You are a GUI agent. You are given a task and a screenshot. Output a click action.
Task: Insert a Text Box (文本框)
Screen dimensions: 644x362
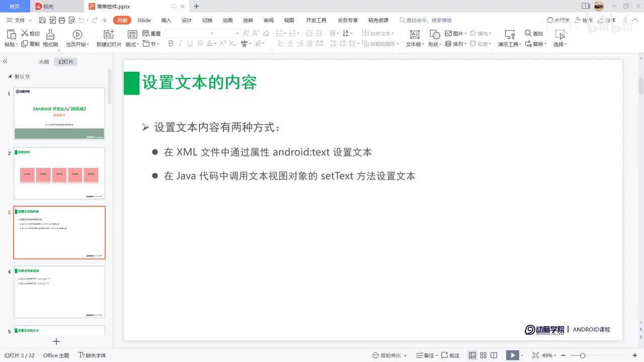tap(415, 38)
